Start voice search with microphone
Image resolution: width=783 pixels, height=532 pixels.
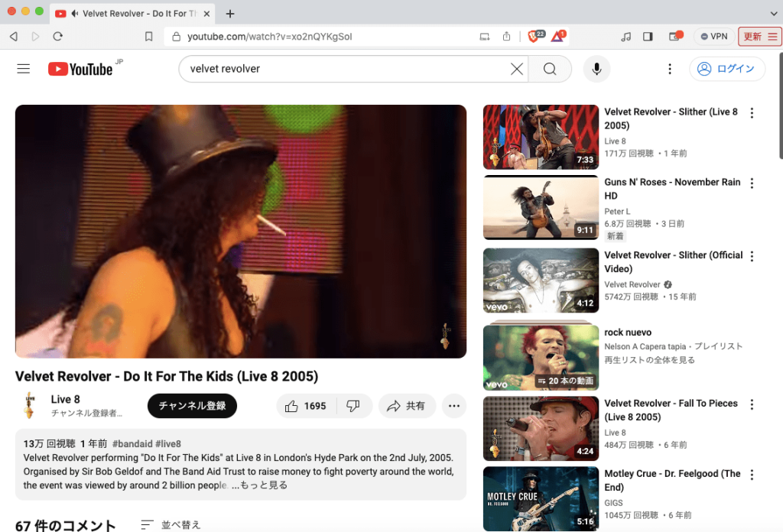point(596,69)
